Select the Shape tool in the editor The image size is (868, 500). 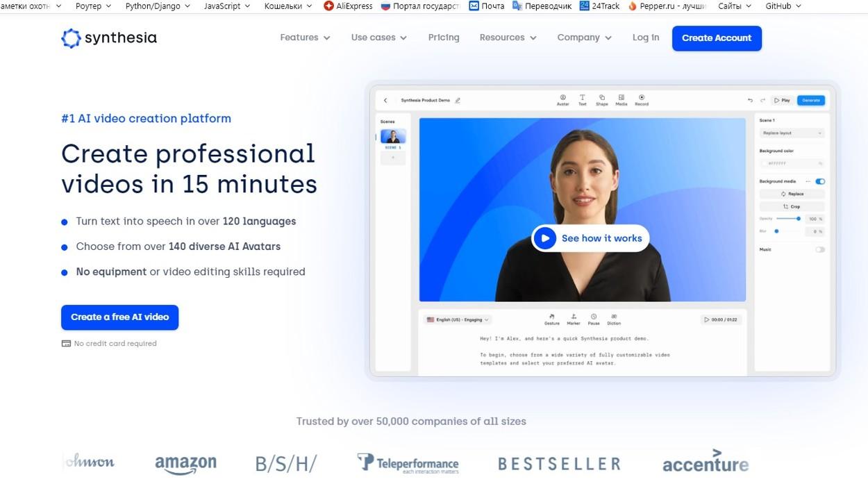601,100
